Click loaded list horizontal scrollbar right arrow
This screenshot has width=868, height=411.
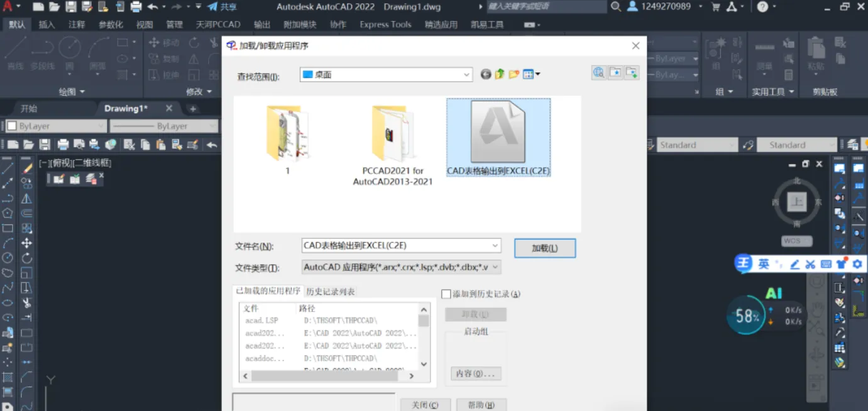[x=412, y=376]
